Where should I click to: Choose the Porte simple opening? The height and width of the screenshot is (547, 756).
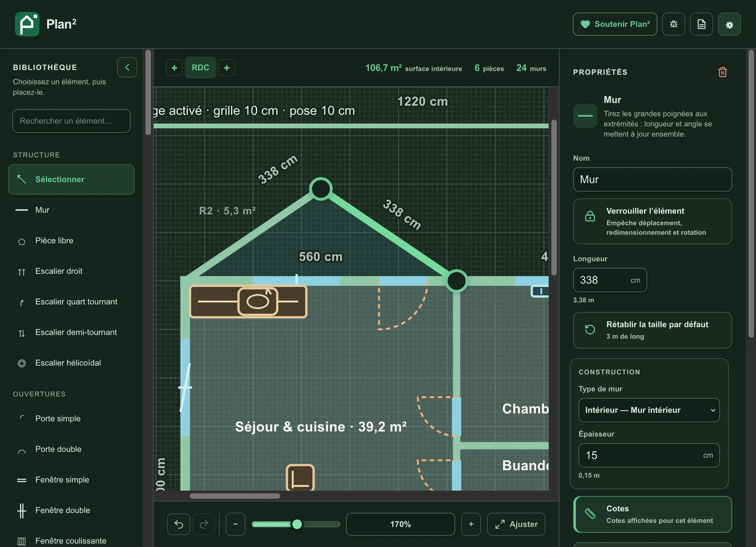pyautogui.click(x=71, y=419)
